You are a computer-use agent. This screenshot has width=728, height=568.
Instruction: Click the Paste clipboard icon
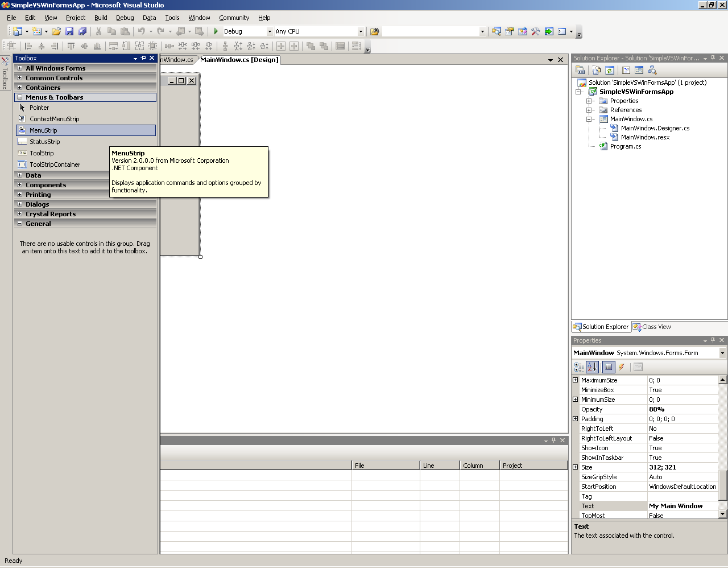[125, 31]
